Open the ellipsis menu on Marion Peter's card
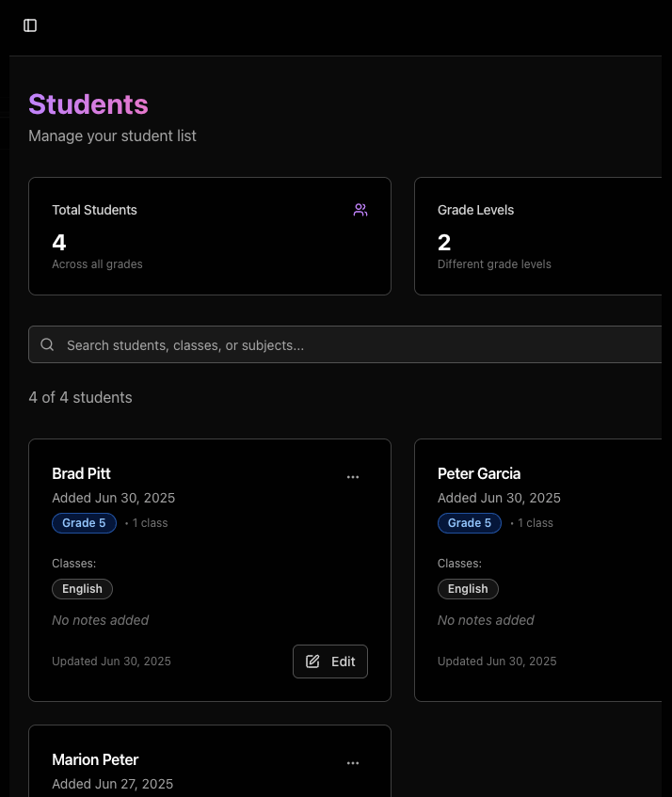 353,763
